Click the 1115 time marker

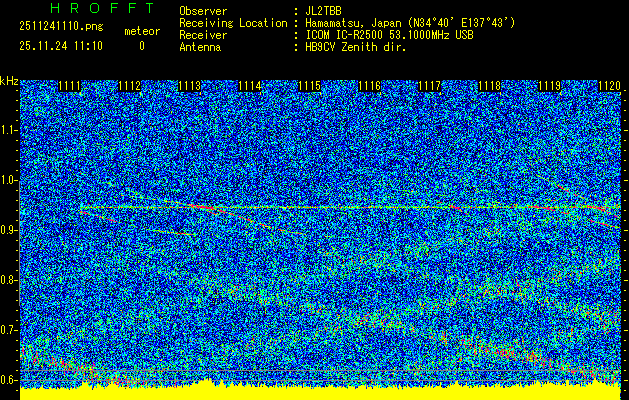pyautogui.click(x=309, y=87)
